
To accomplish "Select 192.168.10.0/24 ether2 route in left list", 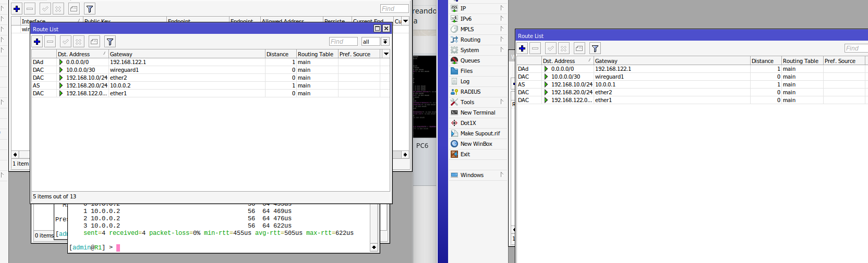I will click(211, 78).
